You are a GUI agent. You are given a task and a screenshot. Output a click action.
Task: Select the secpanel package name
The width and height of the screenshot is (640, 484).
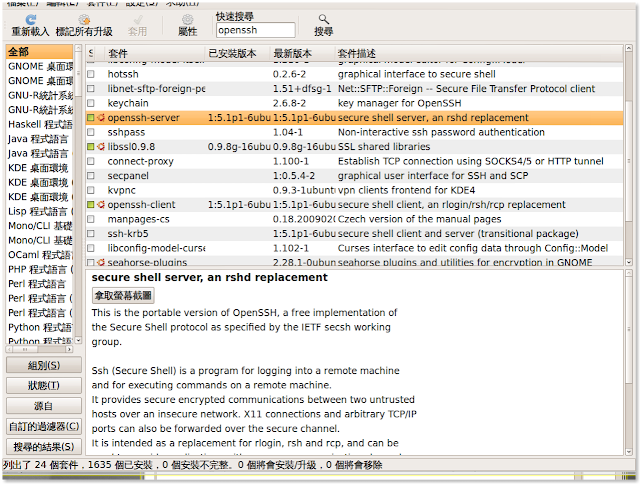pos(128,176)
